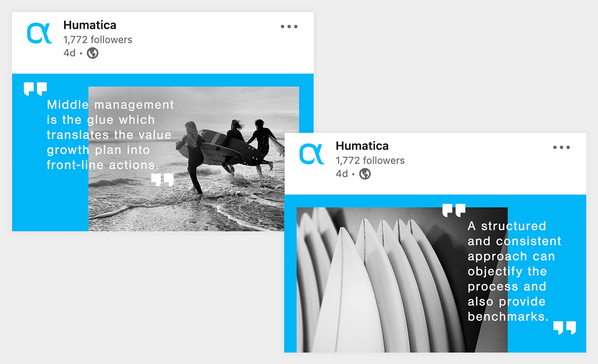Open the Humatica company name in second post

click(362, 146)
